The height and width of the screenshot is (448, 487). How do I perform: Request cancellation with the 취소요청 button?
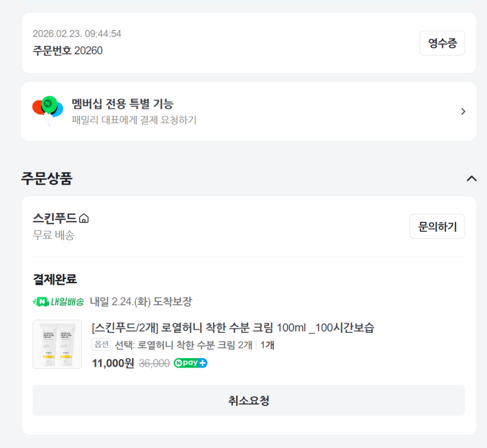249,400
